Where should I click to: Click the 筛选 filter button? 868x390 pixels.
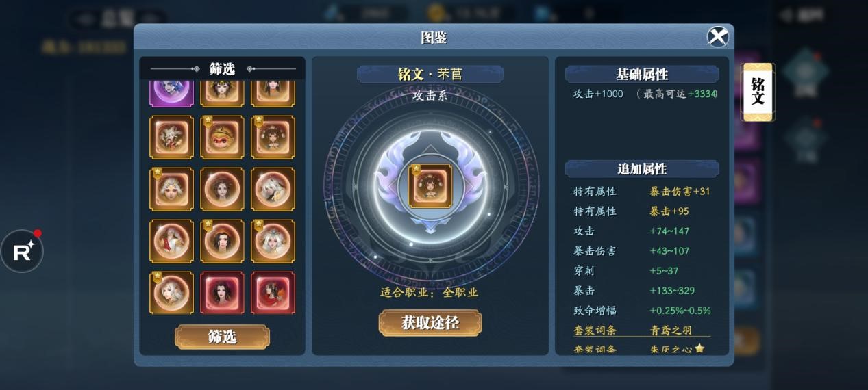(222, 337)
